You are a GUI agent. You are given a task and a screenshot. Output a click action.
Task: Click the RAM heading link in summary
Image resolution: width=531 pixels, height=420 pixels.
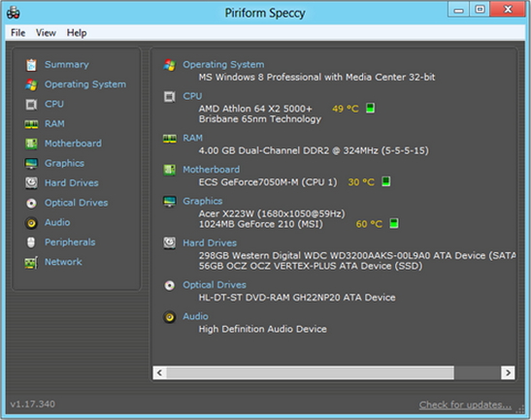coord(192,138)
